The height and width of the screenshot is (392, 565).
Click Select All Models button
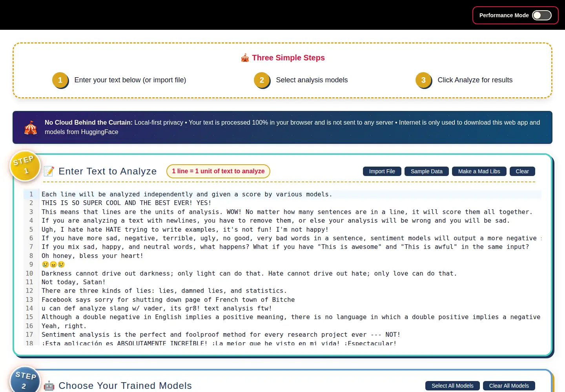(x=452, y=386)
